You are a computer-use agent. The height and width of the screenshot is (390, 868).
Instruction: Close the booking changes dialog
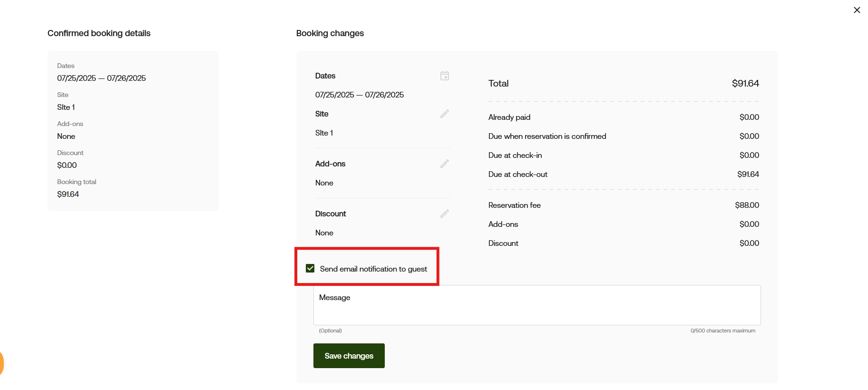pos(857,10)
